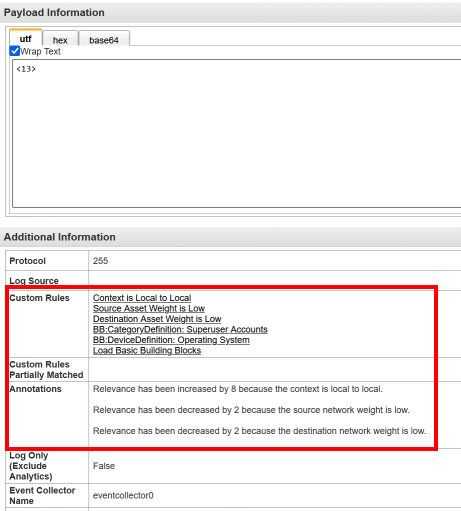Switch to the hex payload tab
The height and width of the screenshot is (511, 461).
pos(60,40)
